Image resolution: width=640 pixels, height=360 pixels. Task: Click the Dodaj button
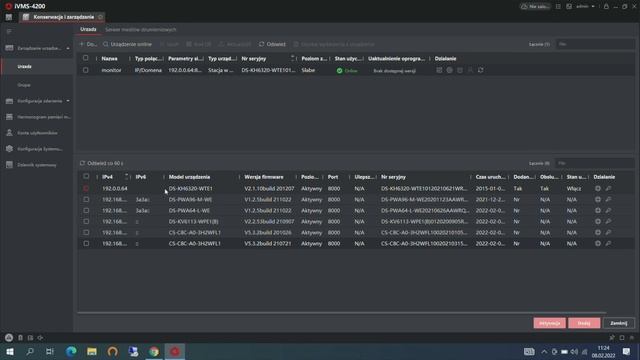tap(584, 323)
